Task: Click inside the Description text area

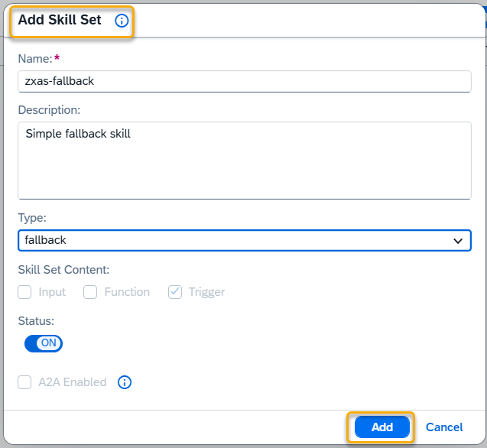Action: coord(245,161)
